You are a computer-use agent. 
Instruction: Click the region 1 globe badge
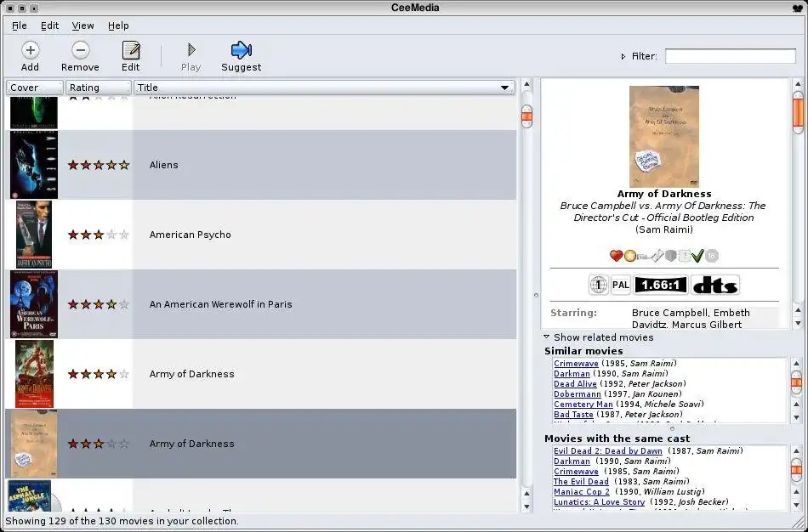pos(599,286)
